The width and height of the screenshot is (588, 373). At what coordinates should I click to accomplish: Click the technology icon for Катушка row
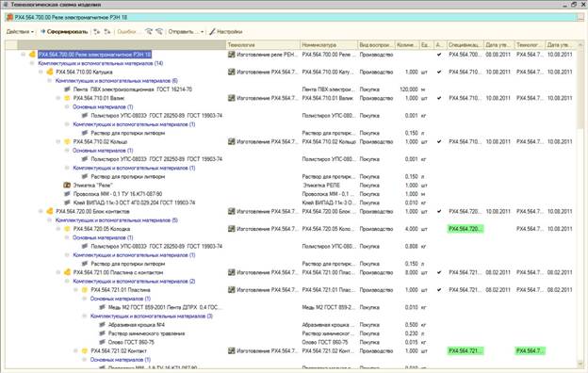point(232,72)
